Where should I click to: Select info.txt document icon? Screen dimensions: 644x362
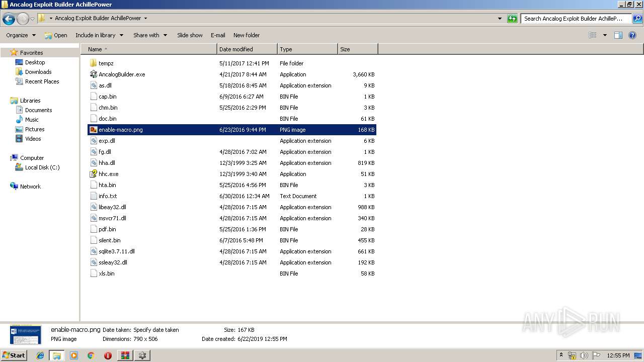tap(93, 196)
